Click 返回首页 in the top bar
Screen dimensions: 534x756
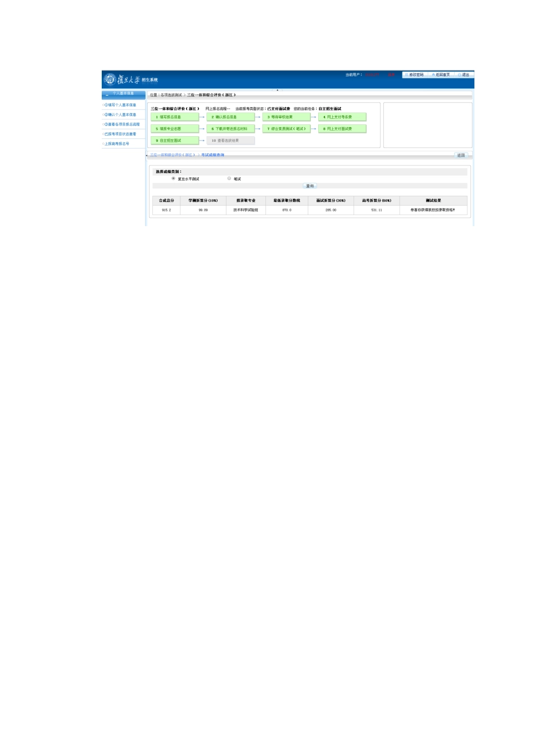(441, 75)
